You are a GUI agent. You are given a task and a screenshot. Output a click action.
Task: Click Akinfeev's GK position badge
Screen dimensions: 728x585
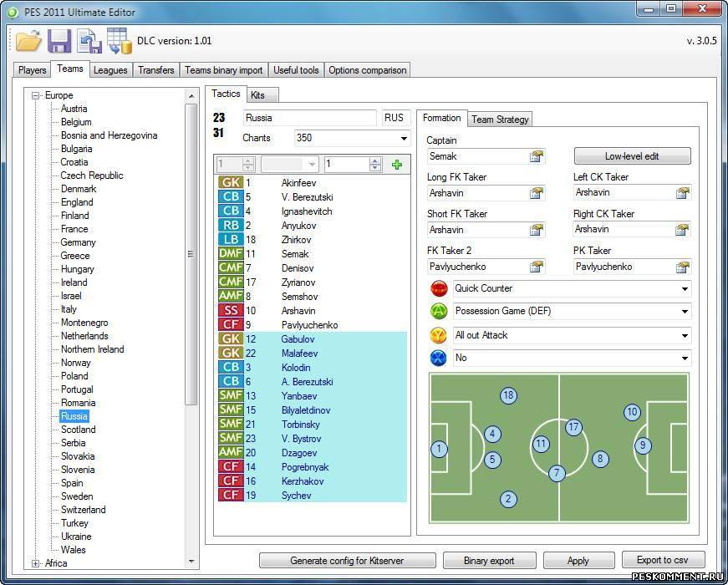click(231, 182)
